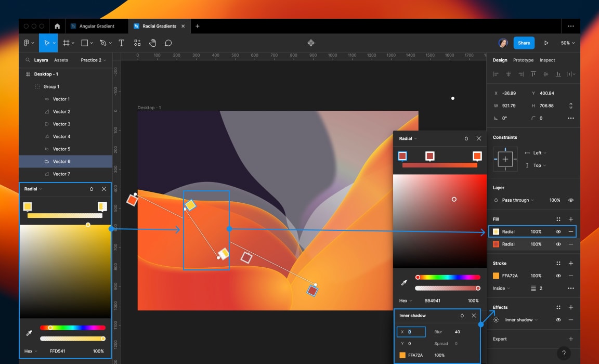
Task: Open the comment tool
Action: coord(168,43)
